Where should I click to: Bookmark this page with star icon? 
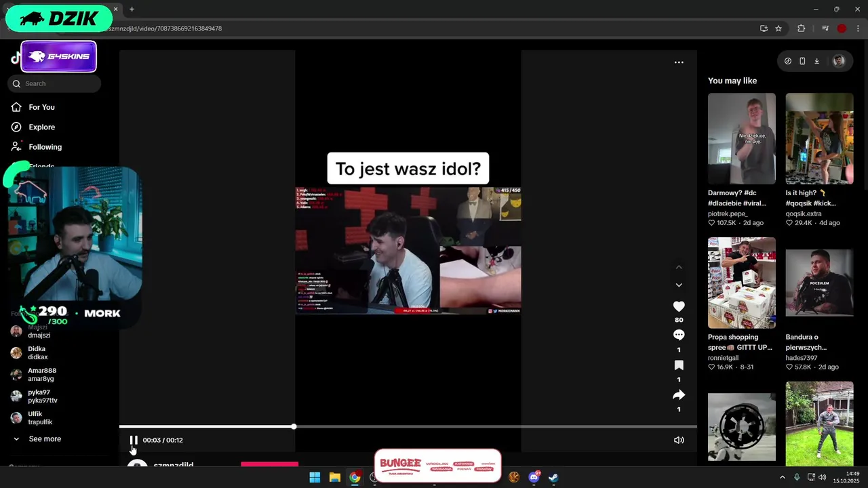tap(778, 28)
